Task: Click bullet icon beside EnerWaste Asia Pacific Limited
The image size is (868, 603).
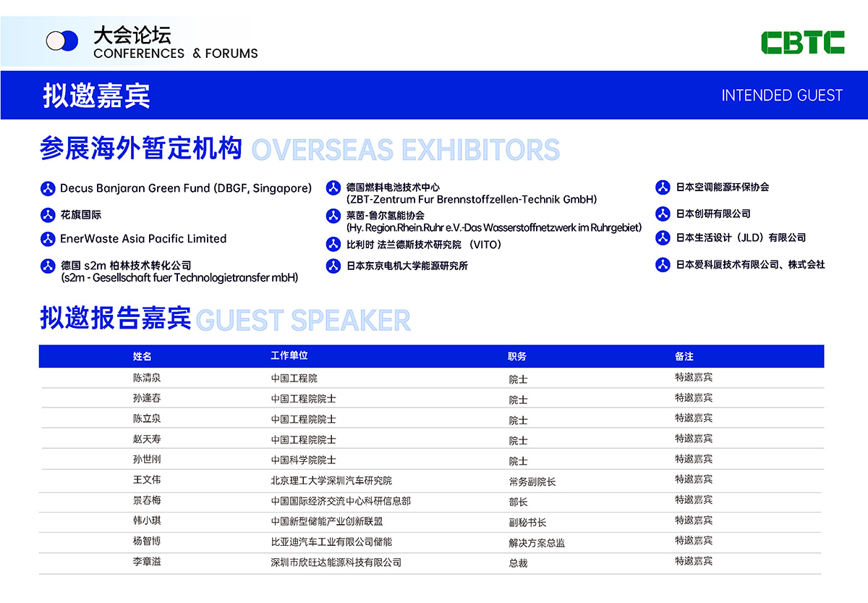Action: coord(48,239)
